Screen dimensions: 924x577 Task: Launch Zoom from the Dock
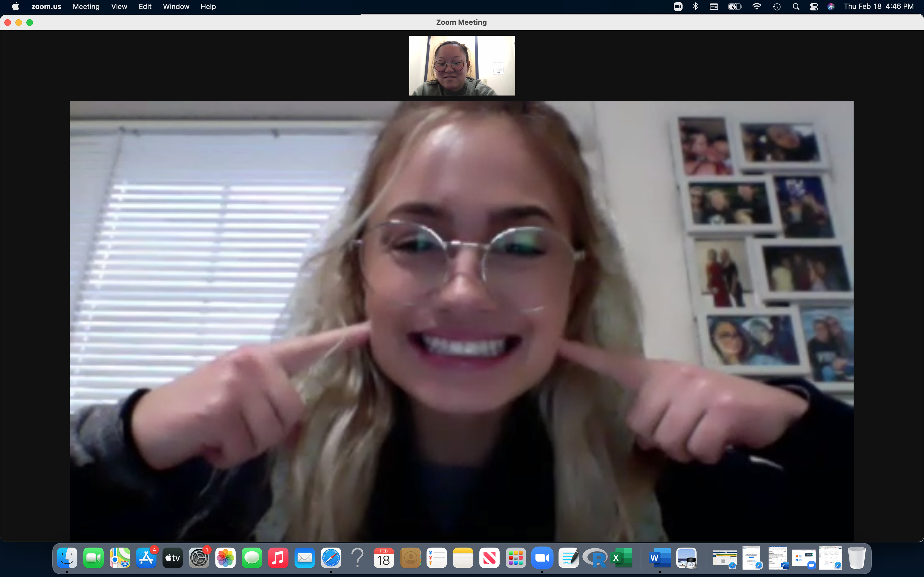click(x=542, y=558)
